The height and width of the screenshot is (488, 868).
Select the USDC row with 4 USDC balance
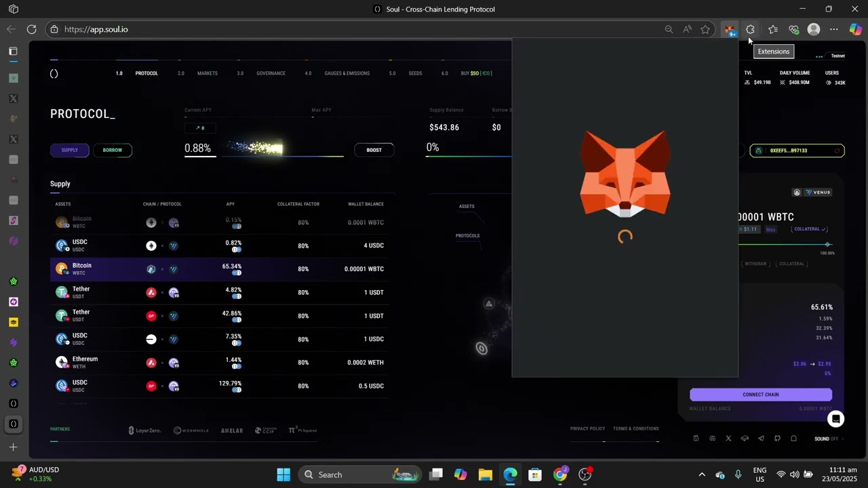pyautogui.click(x=219, y=245)
